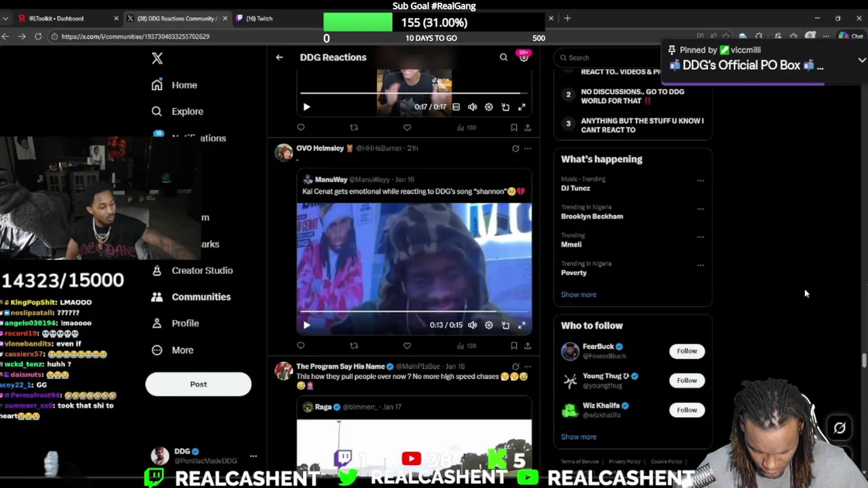The height and width of the screenshot is (488, 868).
Task: Open the Home menu item
Action: (x=175, y=85)
